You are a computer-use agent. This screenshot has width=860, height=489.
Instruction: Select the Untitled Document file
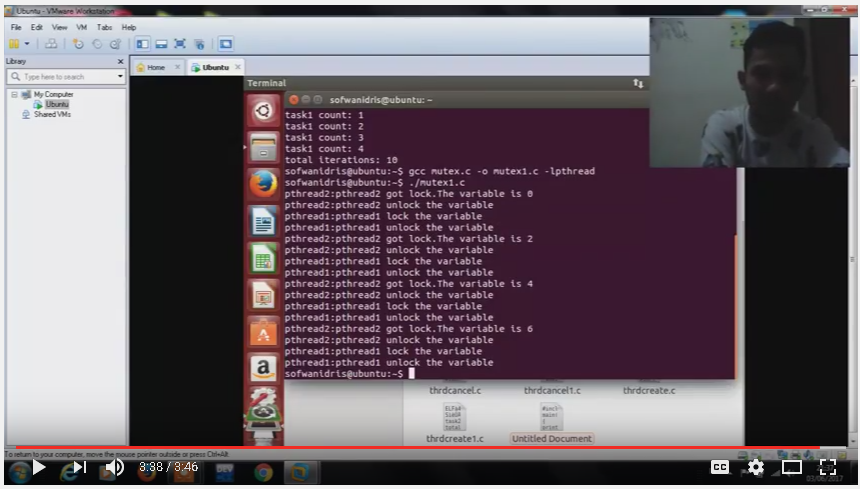552,439
